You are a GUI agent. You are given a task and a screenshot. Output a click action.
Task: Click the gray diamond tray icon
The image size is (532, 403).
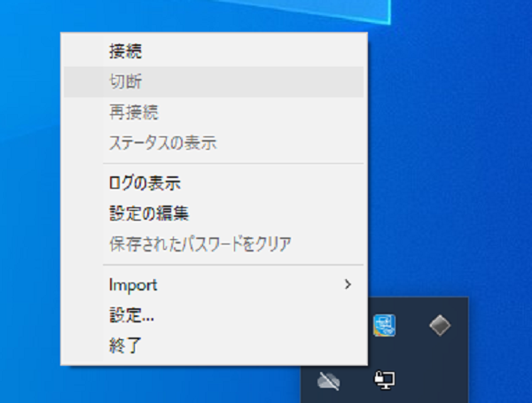coord(440,325)
